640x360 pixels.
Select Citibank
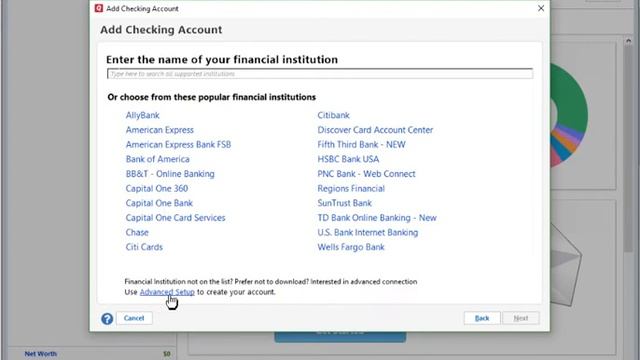[x=333, y=115]
